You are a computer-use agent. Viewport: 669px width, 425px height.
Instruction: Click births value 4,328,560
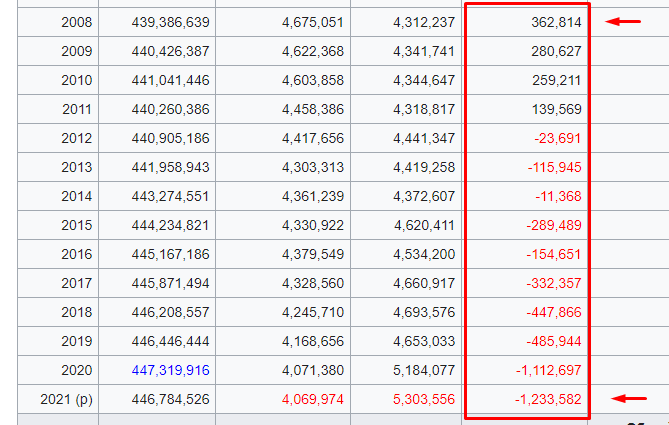point(313,283)
